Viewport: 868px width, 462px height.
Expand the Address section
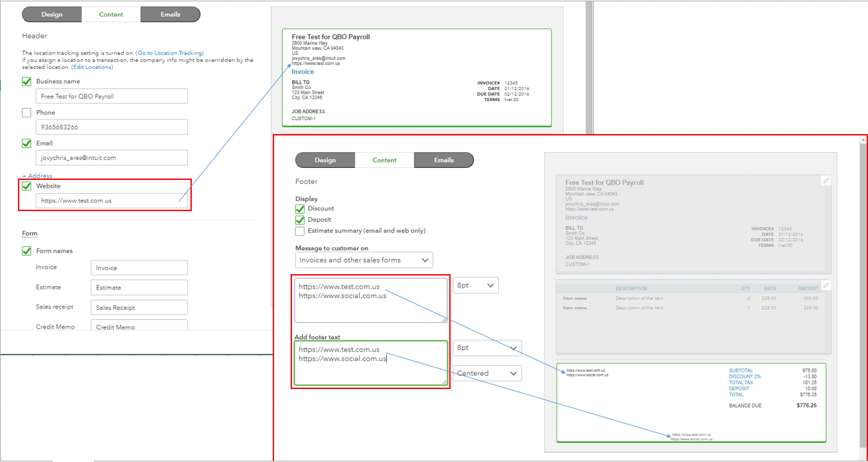click(36, 175)
